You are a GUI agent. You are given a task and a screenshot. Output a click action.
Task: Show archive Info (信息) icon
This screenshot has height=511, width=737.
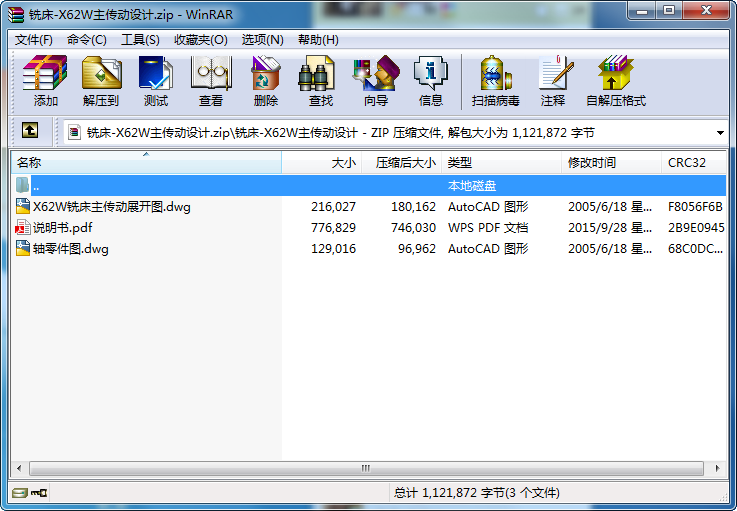click(x=431, y=73)
